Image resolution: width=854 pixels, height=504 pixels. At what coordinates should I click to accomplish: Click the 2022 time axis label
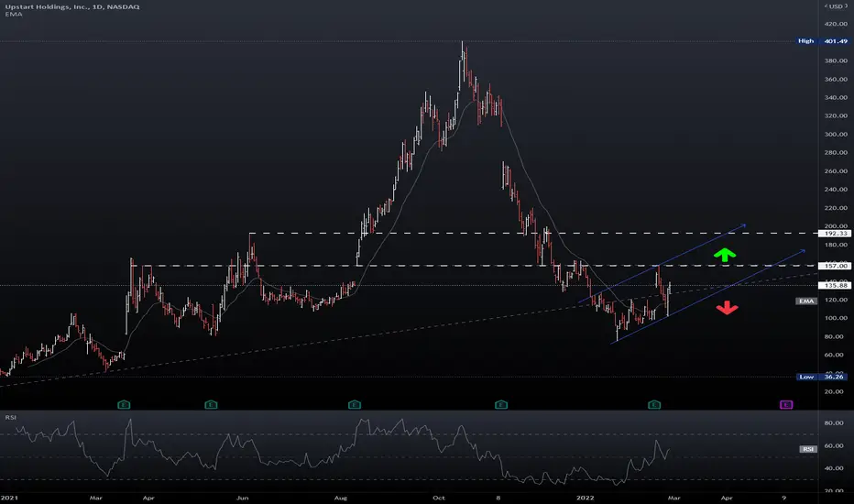(585, 498)
